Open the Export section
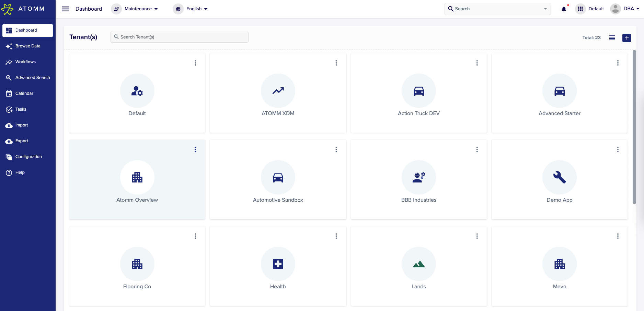 click(x=22, y=141)
